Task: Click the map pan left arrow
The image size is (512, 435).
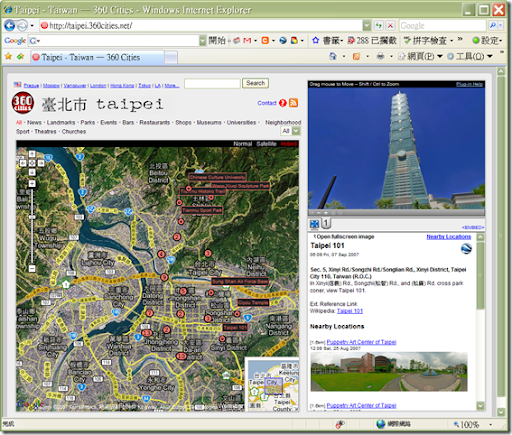Action: [23, 163]
